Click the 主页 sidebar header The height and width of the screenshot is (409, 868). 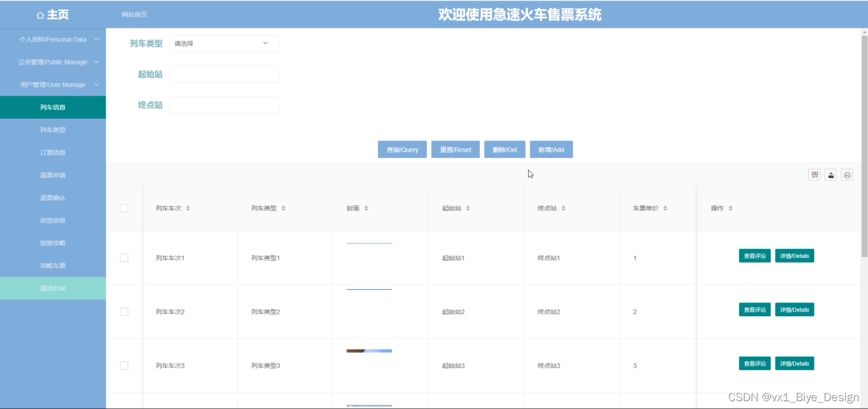click(x=53, y=15)
